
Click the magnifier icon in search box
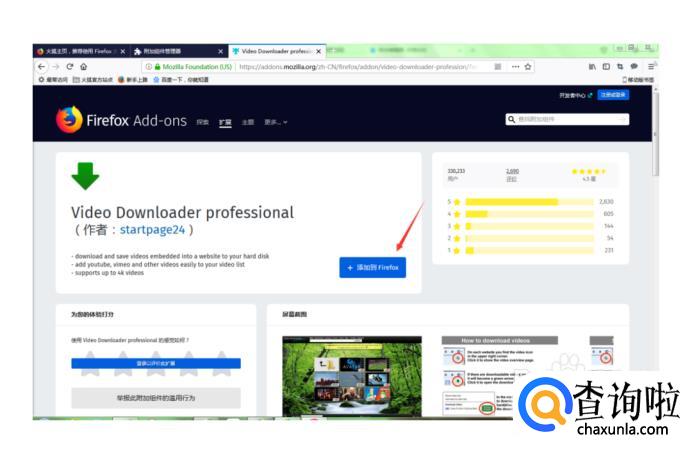click(x=511, y=119)
